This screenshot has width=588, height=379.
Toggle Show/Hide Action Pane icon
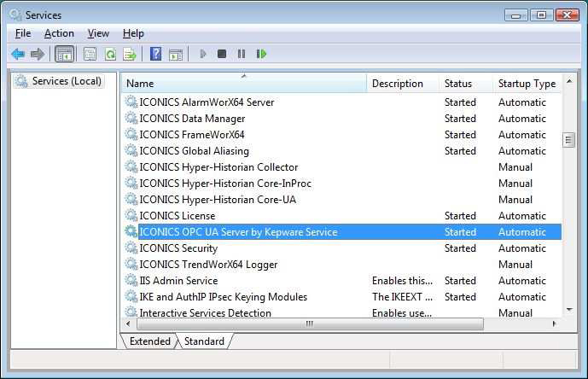tap(176, 55)
